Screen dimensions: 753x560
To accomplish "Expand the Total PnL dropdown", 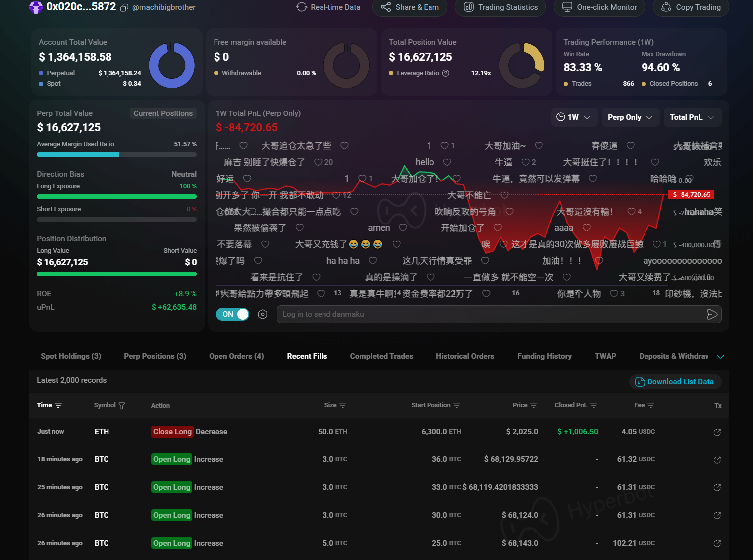I will click(691, 117).
